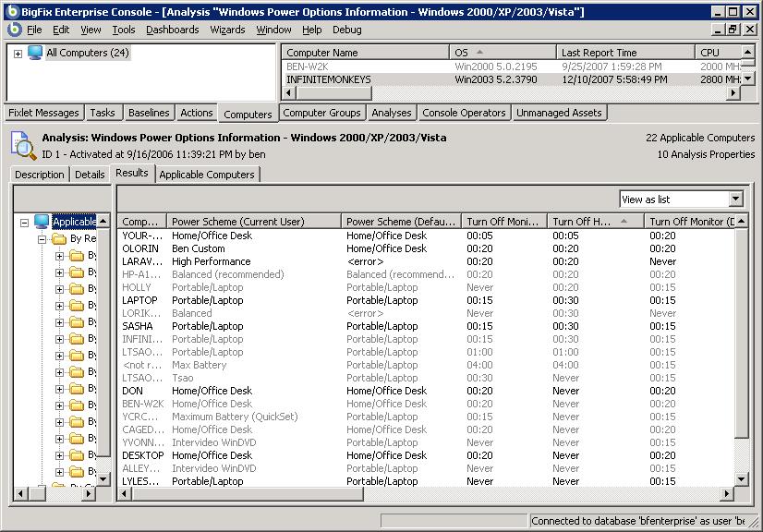Open the View as list dropdown
The height and width of the screenshot is (532, 763).
[x=735, y=199]
